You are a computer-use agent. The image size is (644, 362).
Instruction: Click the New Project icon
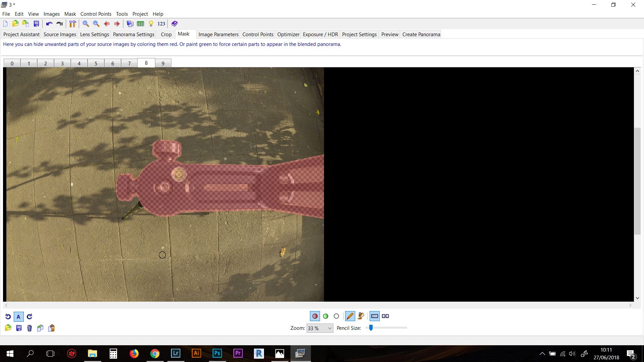(5, 23)
